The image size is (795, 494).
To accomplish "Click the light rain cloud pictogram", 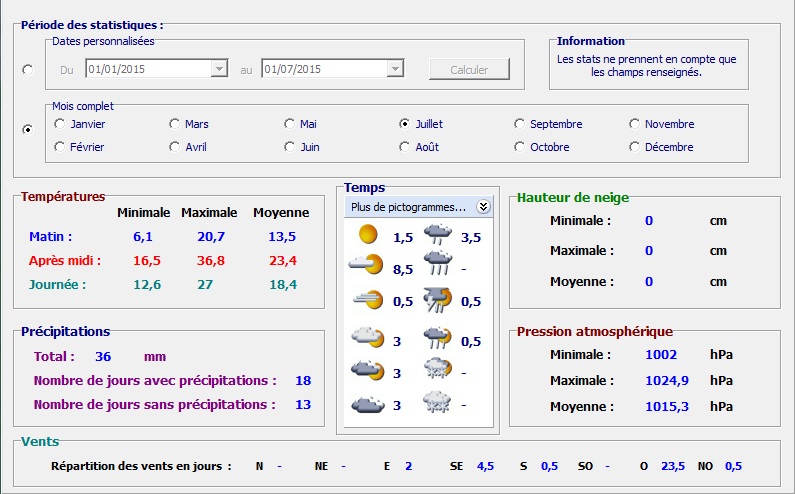I will click(438, 234).
